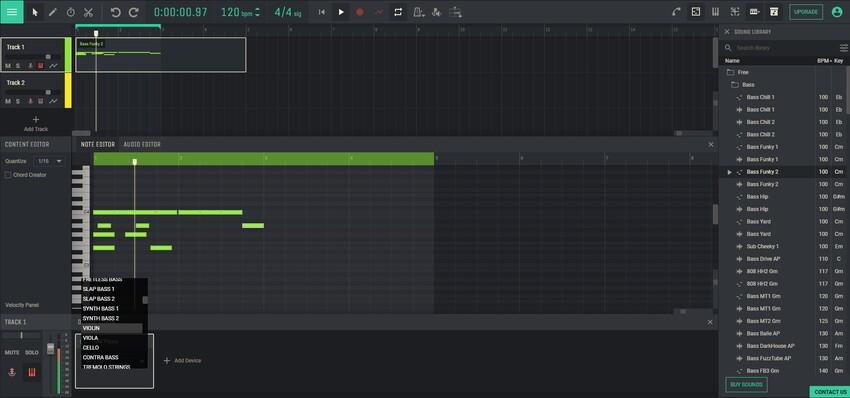Start playback with the Play button
Image resolution: width=850 pixels, height=398 pixels.
(341, 12)
